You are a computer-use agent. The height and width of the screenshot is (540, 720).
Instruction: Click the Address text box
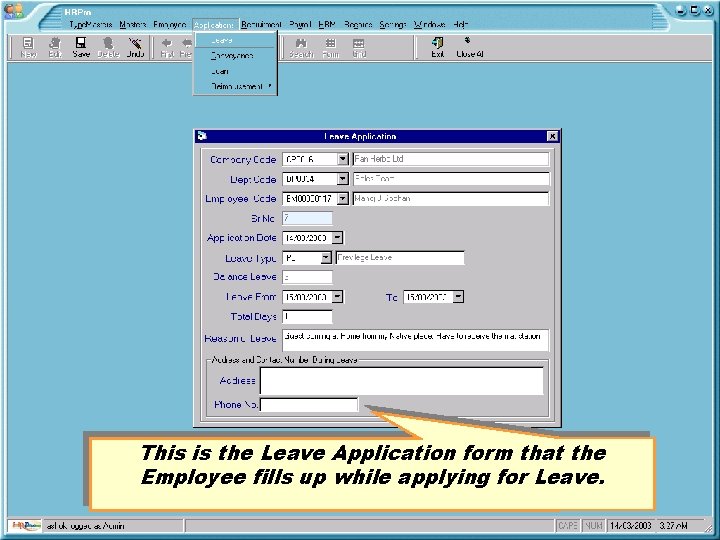coord(402,381)
